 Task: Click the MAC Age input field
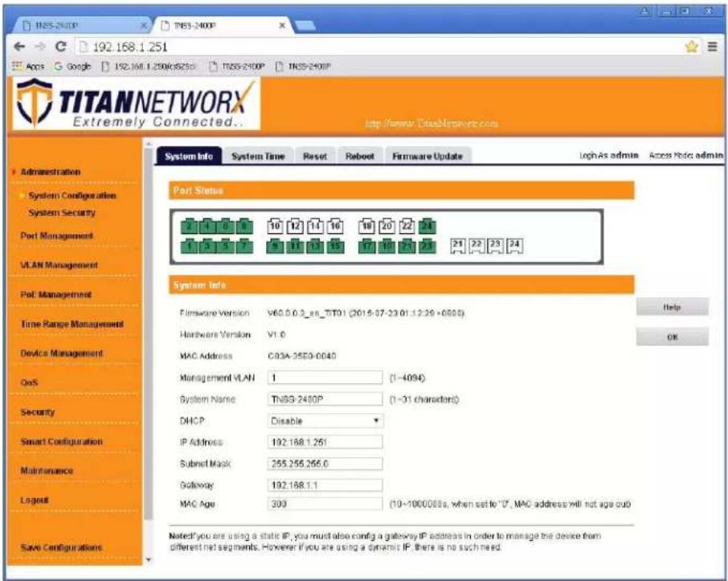point(325,504)
